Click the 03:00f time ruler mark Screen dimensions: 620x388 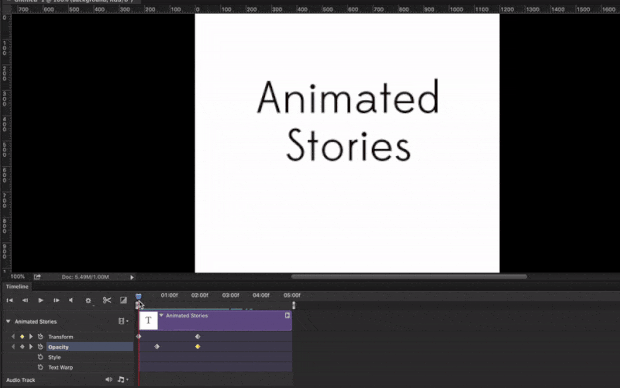coord(231,295)
